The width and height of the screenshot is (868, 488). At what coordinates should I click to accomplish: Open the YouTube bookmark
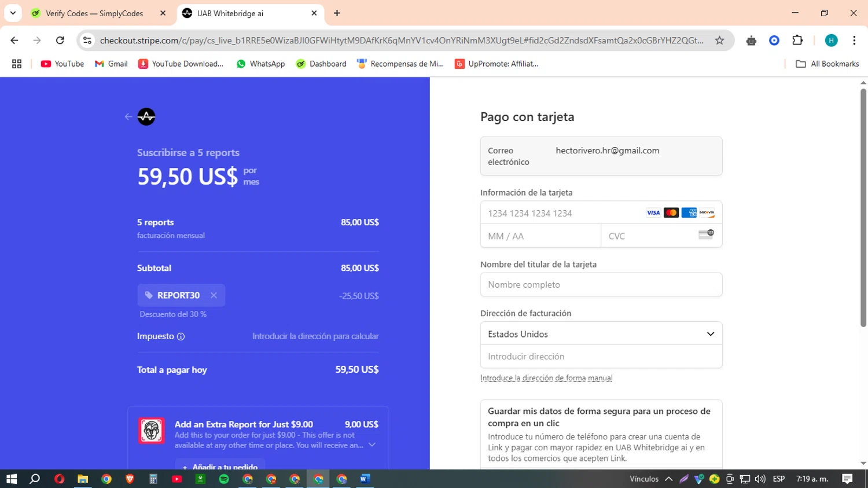pyautogui.click(x=62, y=64)
